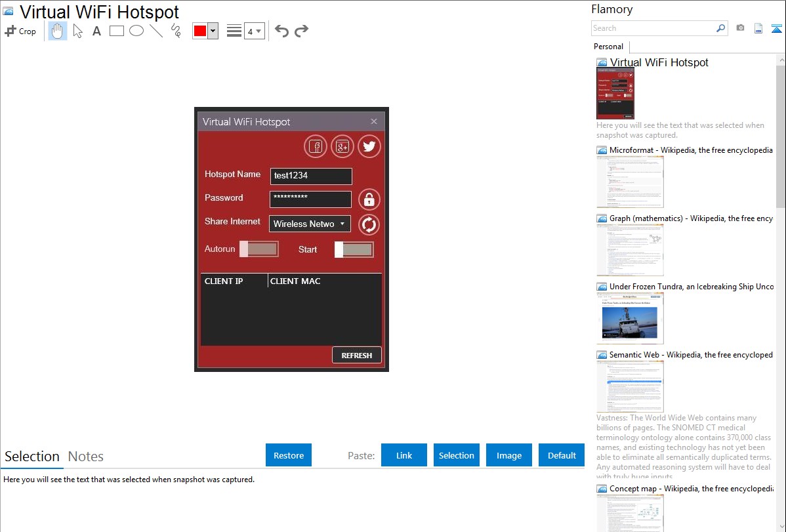
Task: Click the Password input field
Action: coord(311,199)
